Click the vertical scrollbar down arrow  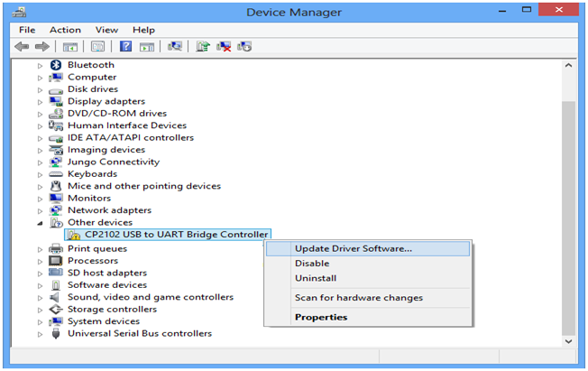tap(568, 342)
